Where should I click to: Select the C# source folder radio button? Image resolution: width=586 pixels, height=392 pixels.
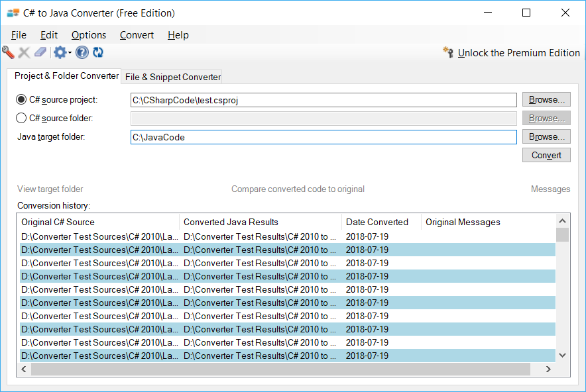21,118
